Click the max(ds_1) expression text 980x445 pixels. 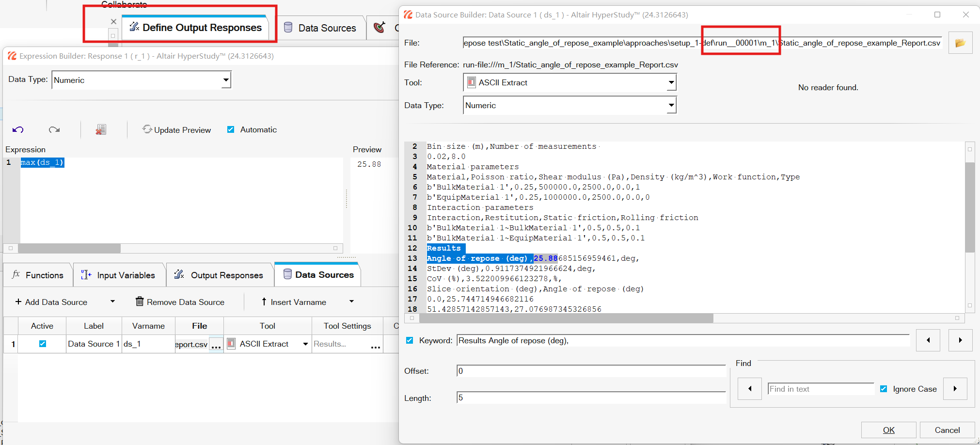coord(42,162)
